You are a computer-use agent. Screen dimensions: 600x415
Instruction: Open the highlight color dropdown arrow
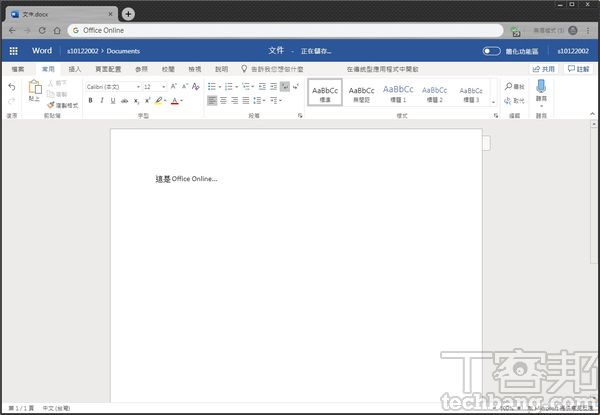pyautogui.click(x=165, y=101)
